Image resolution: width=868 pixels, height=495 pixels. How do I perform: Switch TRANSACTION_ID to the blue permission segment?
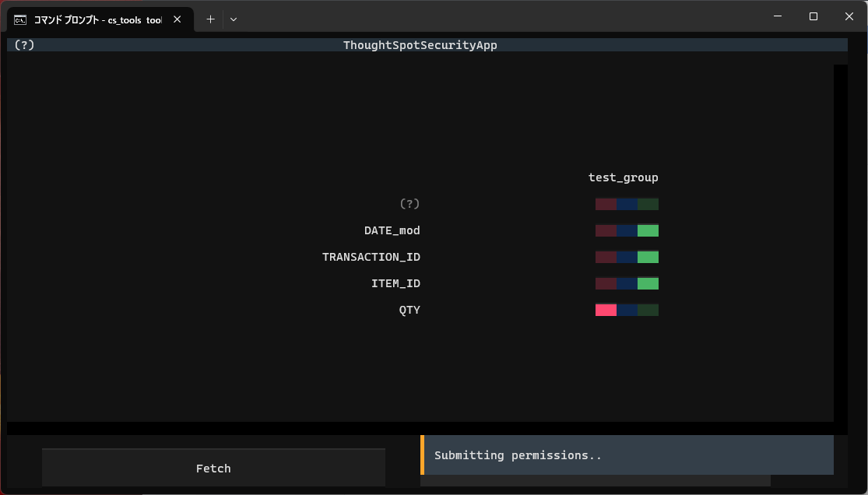point(627,257)
